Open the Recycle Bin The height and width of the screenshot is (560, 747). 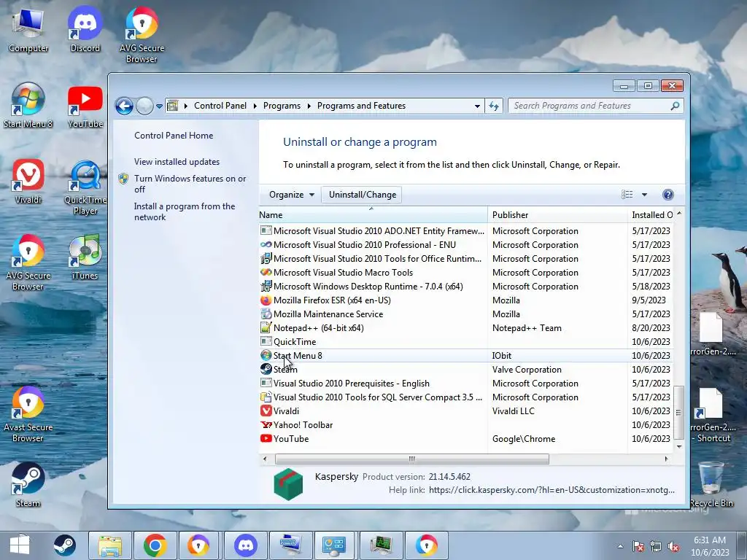coord(711,485)
